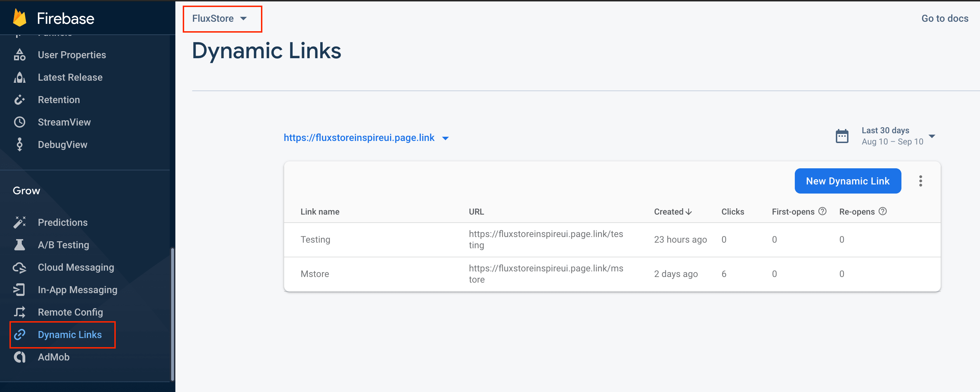Click the Link name column header
This screenshot has width=980, height=392.
(320, 212)
